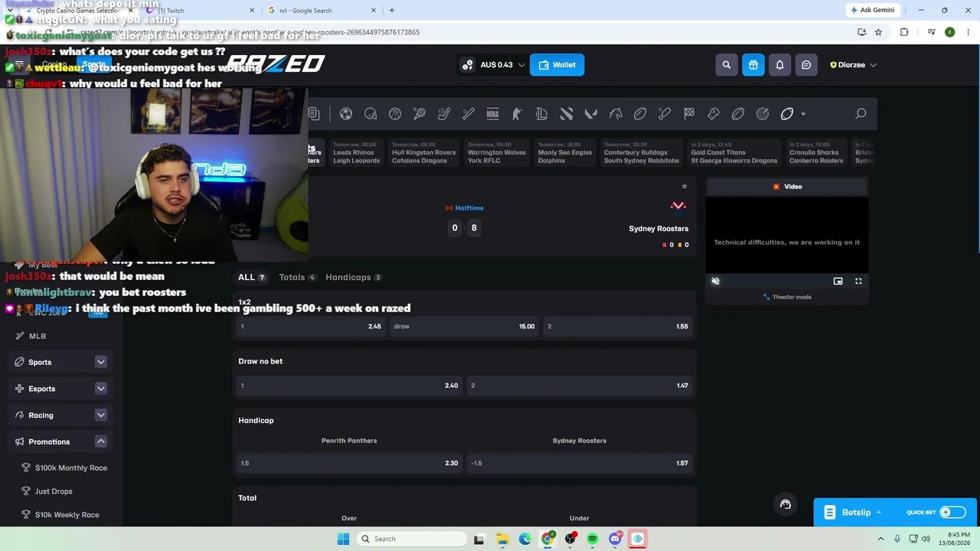Screen dimensions: 980x551
Task: Toggle the Quick Bet switch
Action: (952, 513)
